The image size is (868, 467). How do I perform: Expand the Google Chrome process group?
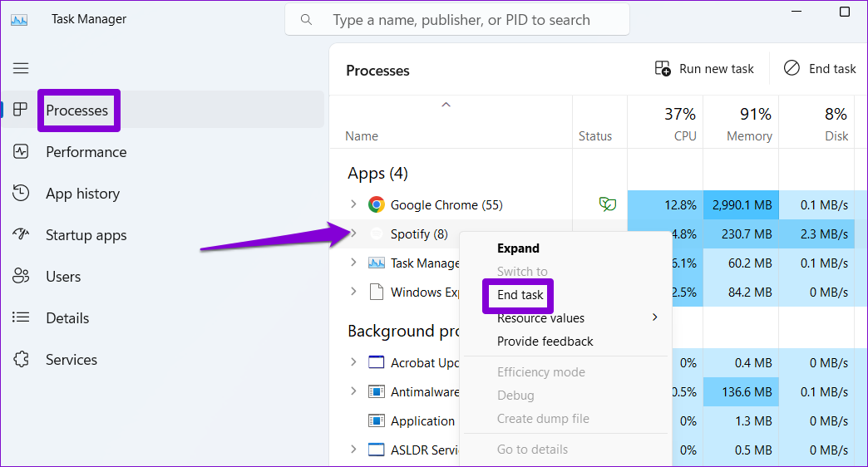353,204
